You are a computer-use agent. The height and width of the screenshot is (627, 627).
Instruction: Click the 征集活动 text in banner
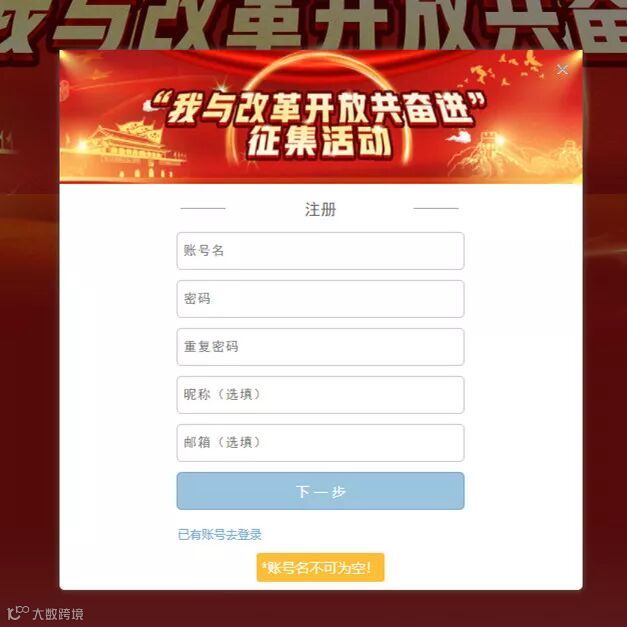[x=319, y=142]
